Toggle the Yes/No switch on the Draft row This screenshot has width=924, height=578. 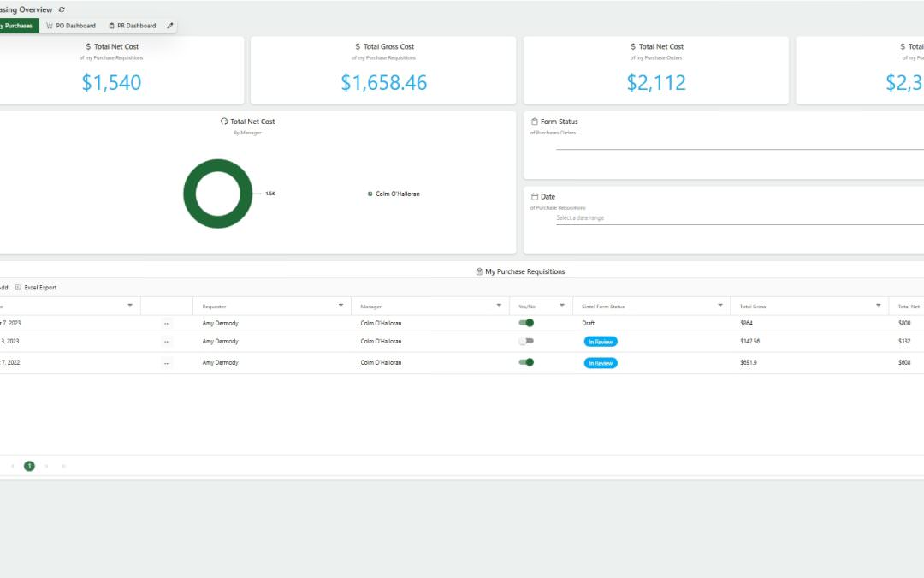pyautogui.click(x=526, y=323)
